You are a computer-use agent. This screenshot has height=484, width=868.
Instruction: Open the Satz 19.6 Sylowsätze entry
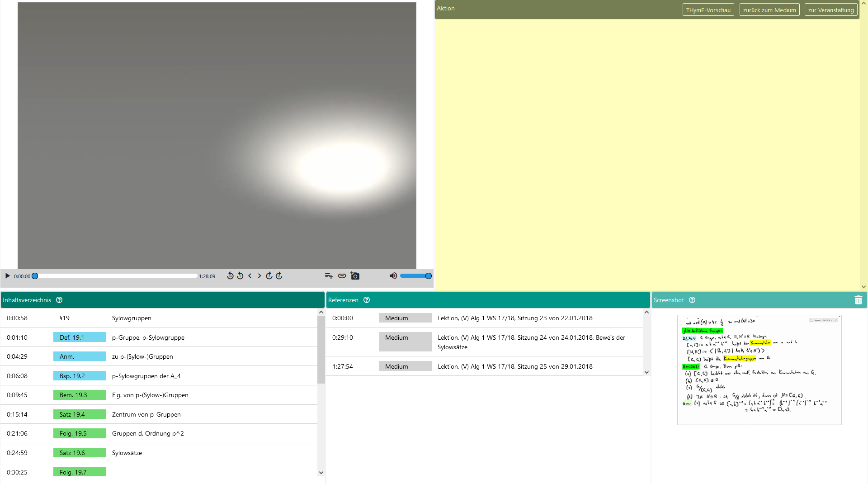(x=159, y=453)
